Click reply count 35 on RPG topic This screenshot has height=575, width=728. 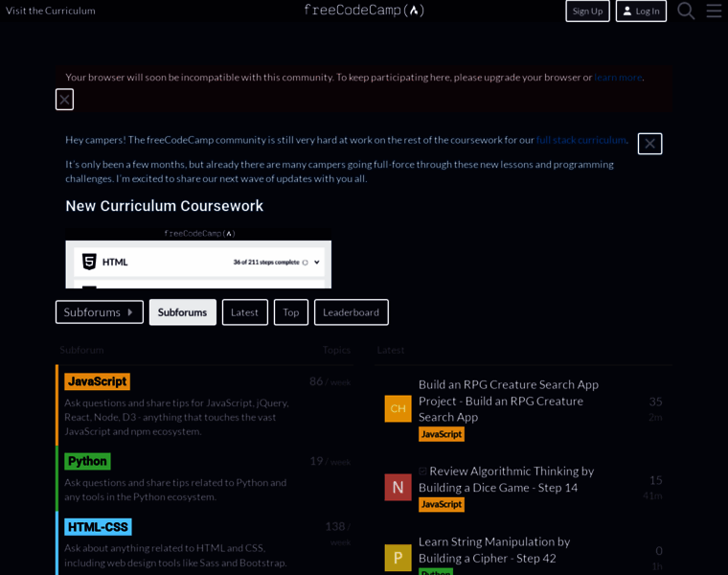[655, 402]
